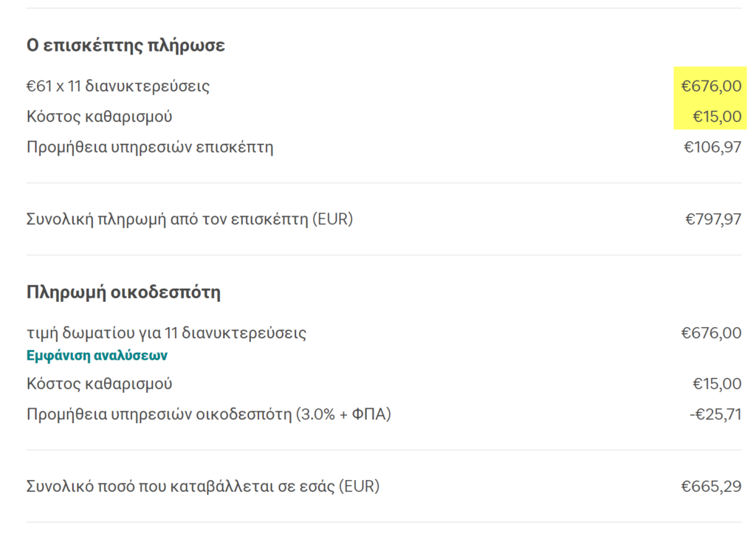Click the €106,97 guest service fee

coord(712,146)
